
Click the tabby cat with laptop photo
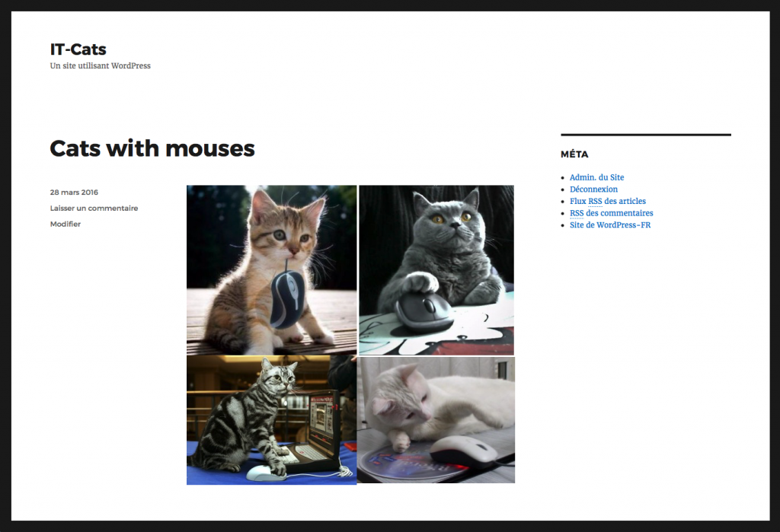click(x=272, y=420)
